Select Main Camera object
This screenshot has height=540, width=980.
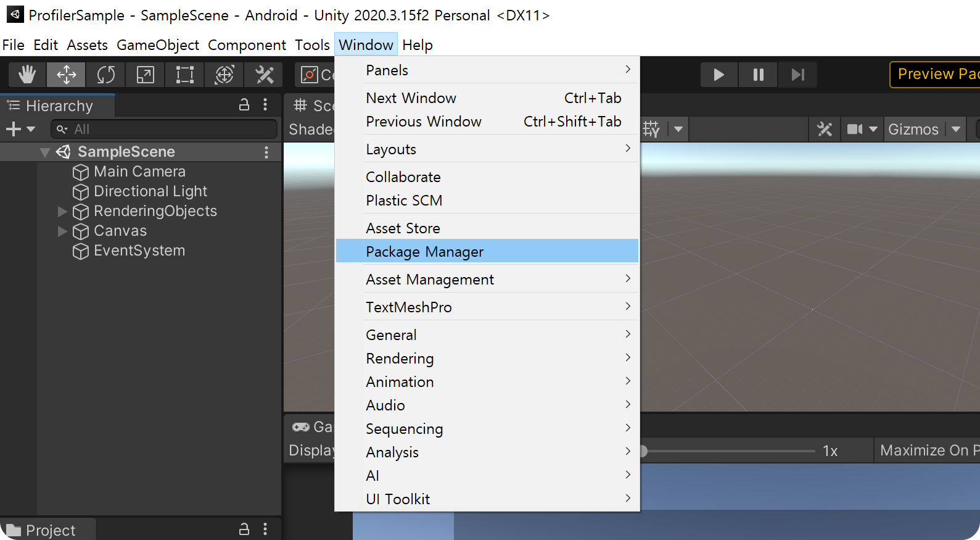(x=139, y=172)
